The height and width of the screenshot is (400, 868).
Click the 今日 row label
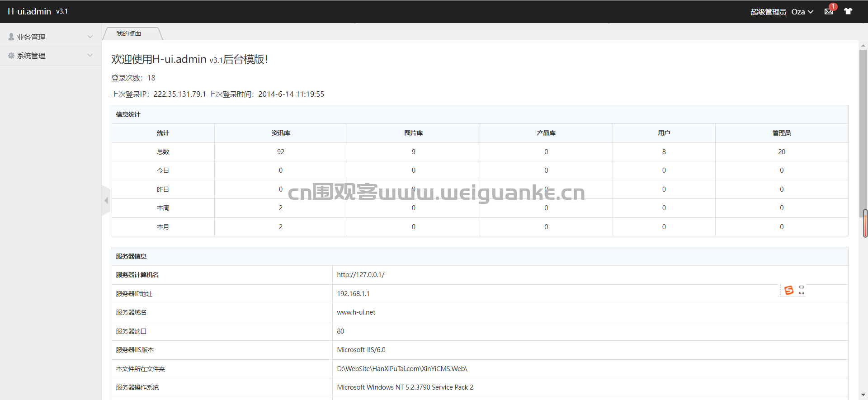click(x=163, y=170)
